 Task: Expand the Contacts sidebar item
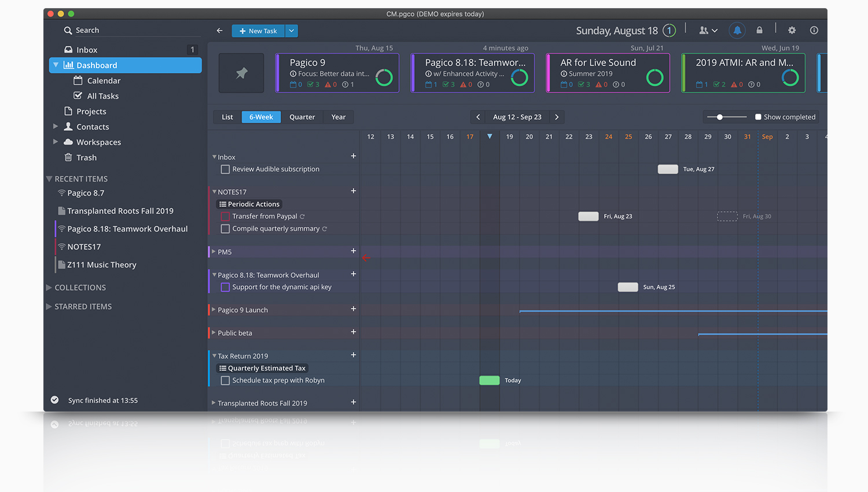pyautogui.click(x=56, y=126)
